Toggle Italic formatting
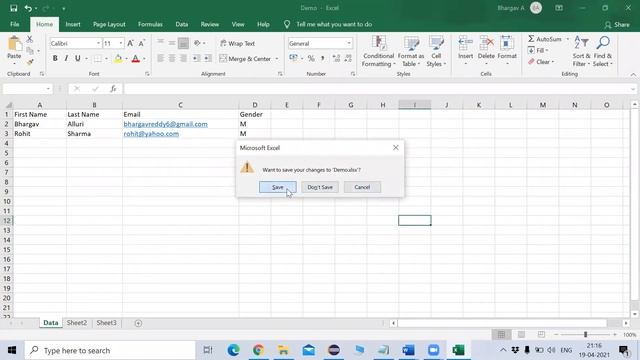 point(66,59)
